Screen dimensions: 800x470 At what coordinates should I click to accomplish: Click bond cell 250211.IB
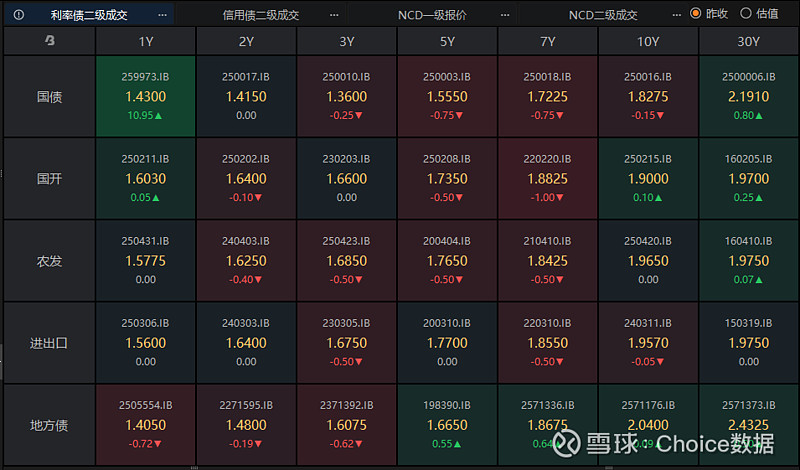[145, 179]
